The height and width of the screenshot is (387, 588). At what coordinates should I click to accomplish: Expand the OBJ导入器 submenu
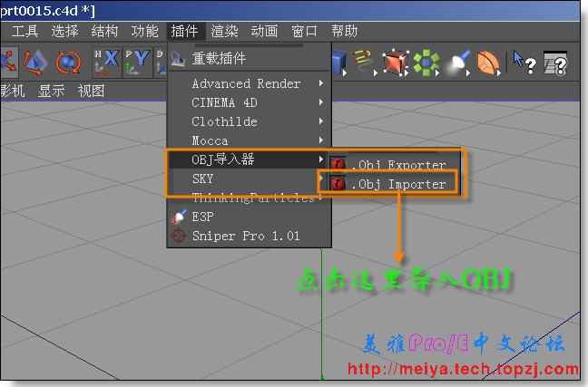click(x=248, y=160)
